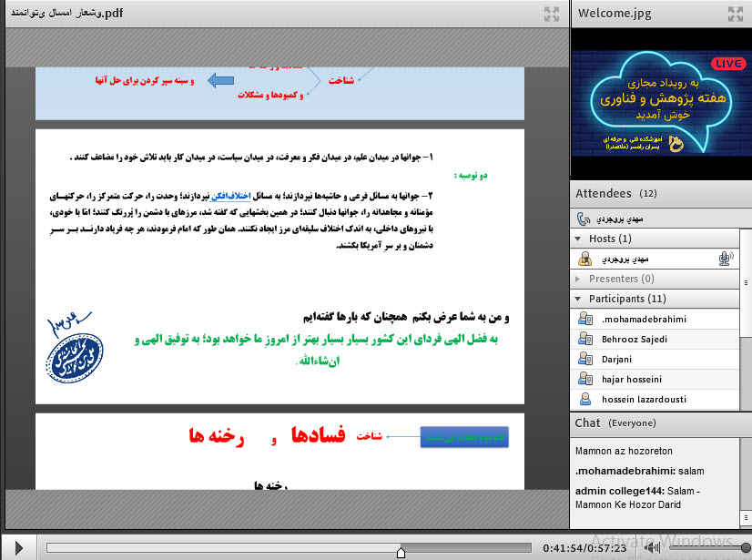Click the microphone icon on the host row
The height and width of the screenshot is (560, 752).
(726, 259)
